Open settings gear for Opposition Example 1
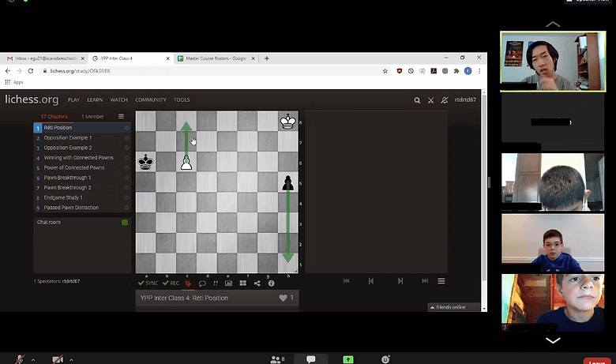 click(x=126, y=138)
